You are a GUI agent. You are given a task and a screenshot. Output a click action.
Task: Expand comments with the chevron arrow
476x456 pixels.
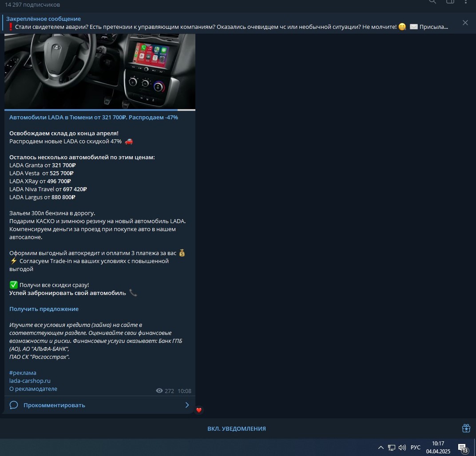click(187, 405)
